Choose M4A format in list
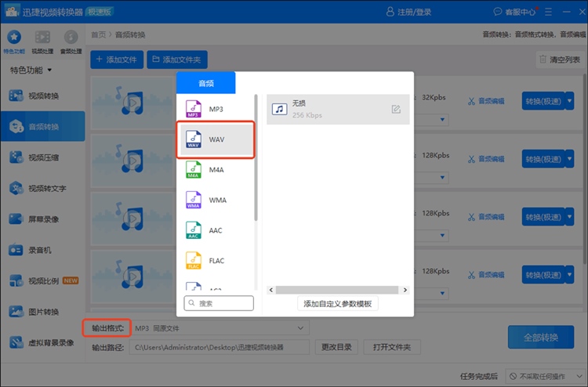The height and width of the screenshot is (387, 588). click(216, 170)
